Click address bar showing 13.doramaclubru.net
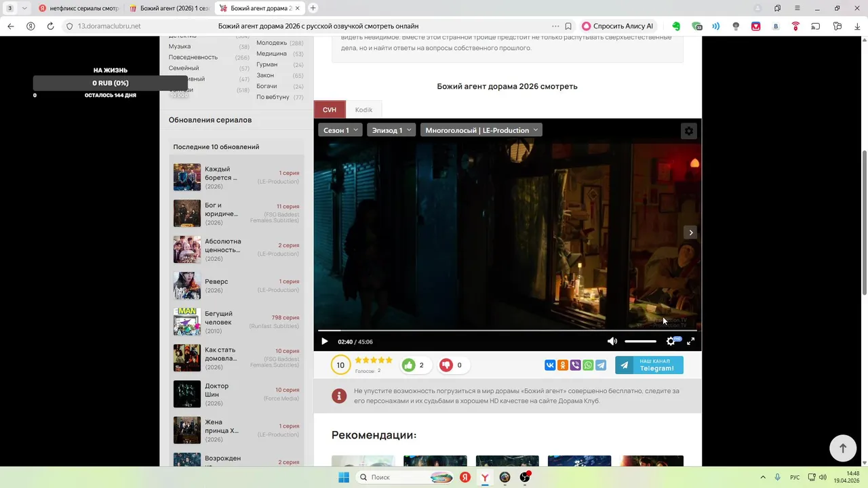868x488 pixels. click(x=109, y=26)
